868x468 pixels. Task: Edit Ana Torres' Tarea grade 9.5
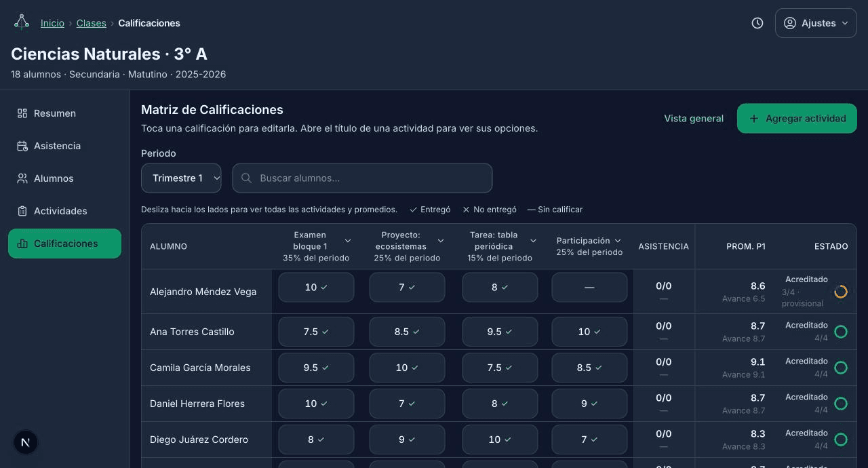coord(500,332)
